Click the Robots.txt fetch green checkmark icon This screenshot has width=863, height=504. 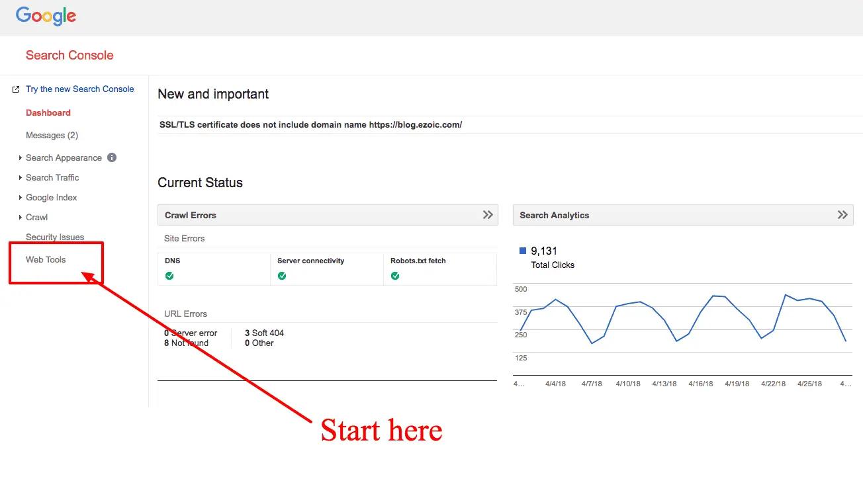point(395,276)
